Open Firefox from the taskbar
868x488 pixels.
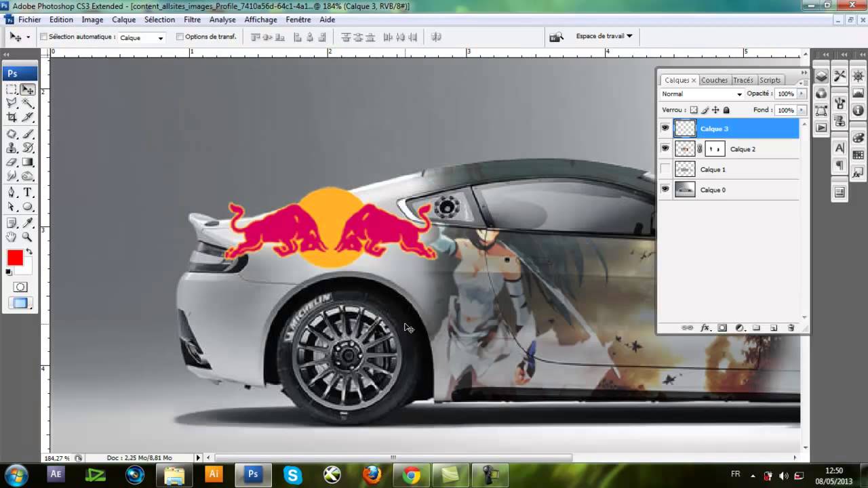coord(372,475)
